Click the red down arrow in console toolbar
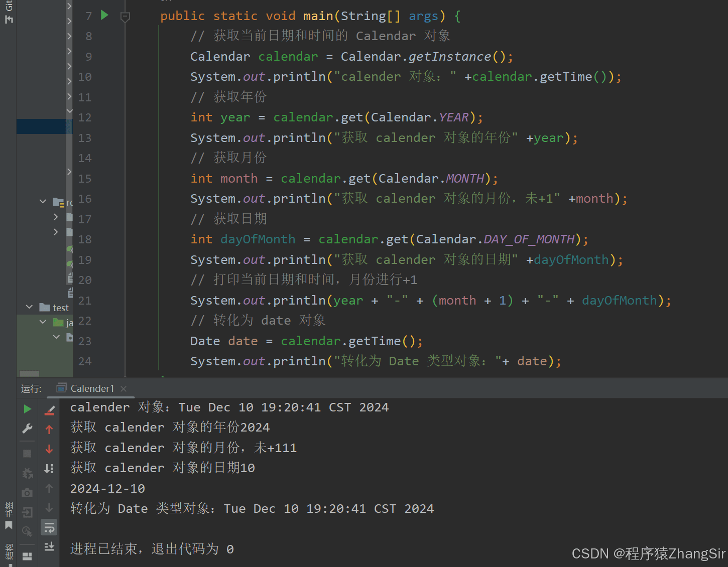This screenshot has width=728, height=567. pos(49,449)
